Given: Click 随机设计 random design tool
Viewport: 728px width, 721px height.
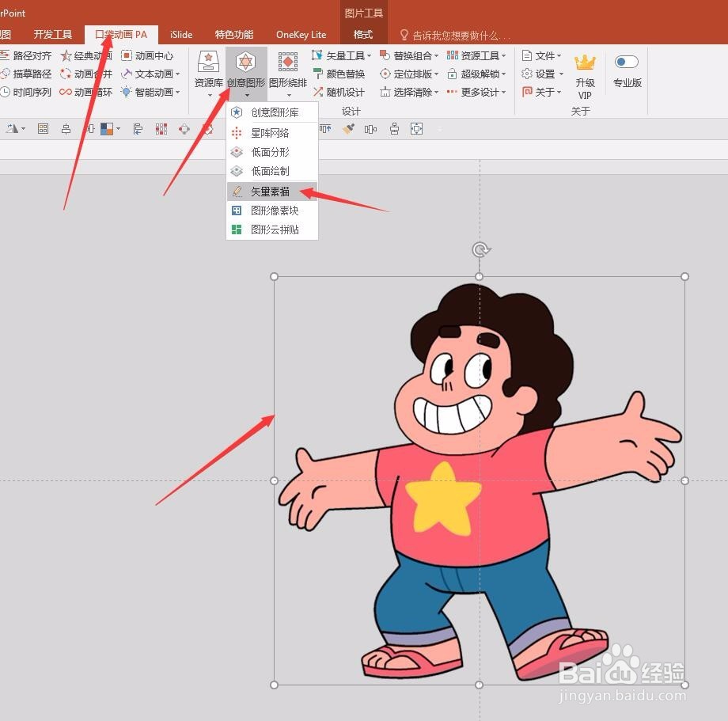Looking at the screenshot, I should [x=339, y=92].
